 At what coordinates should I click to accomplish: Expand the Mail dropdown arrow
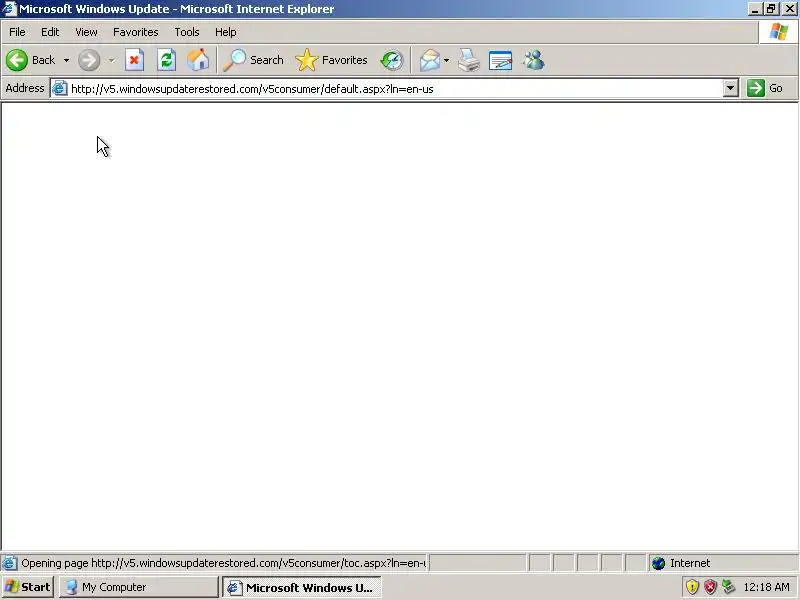coord(446,60)
